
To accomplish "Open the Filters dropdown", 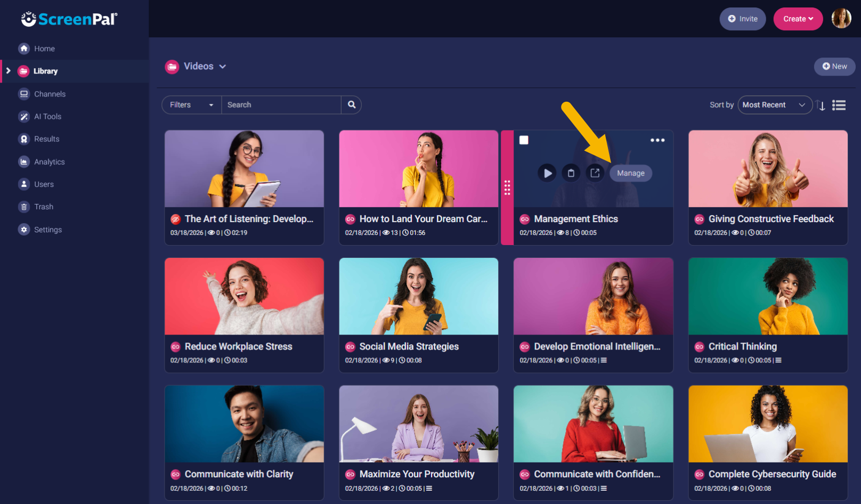I will pyautogui.click(x=191, y=104).
